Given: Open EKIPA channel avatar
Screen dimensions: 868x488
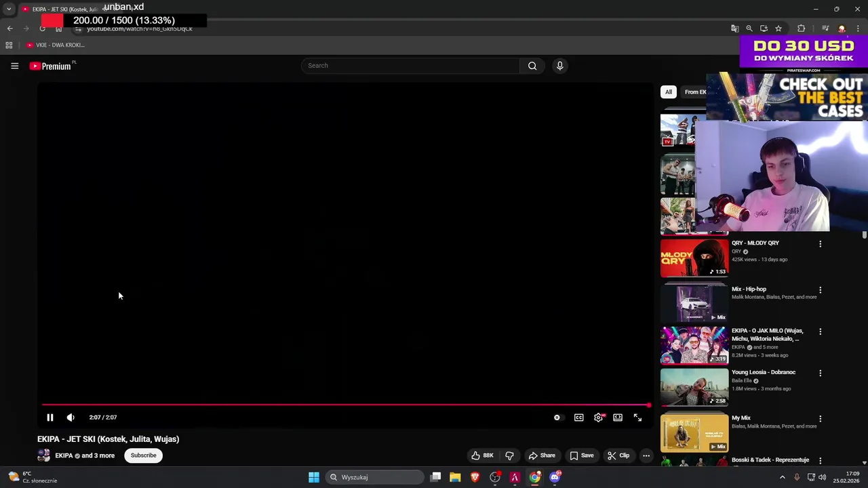Looking at the screenshot, I should 43,455.
